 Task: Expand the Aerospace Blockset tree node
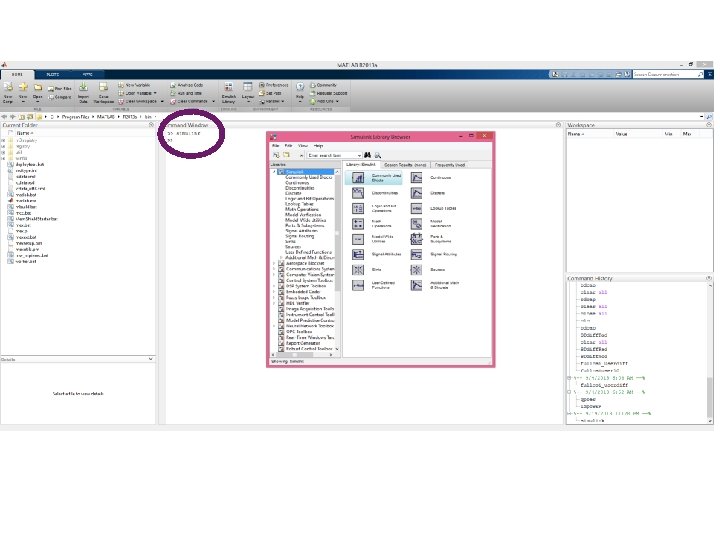pyautogui.click(x=274, y=264)
